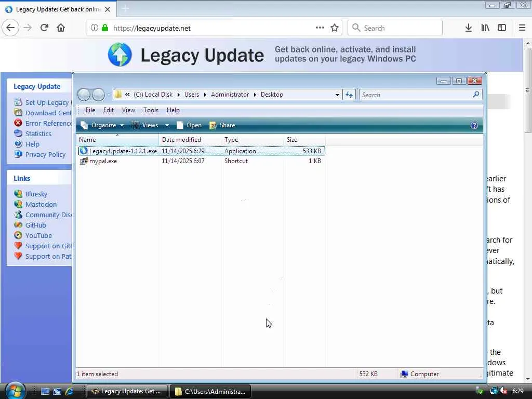Click the muted volume tray icon

point(503,391)
